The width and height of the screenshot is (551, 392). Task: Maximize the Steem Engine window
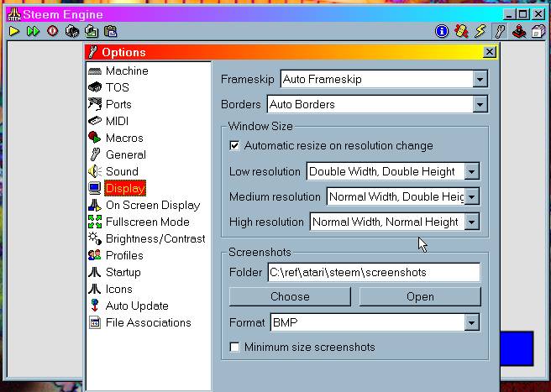click(523, 14)
